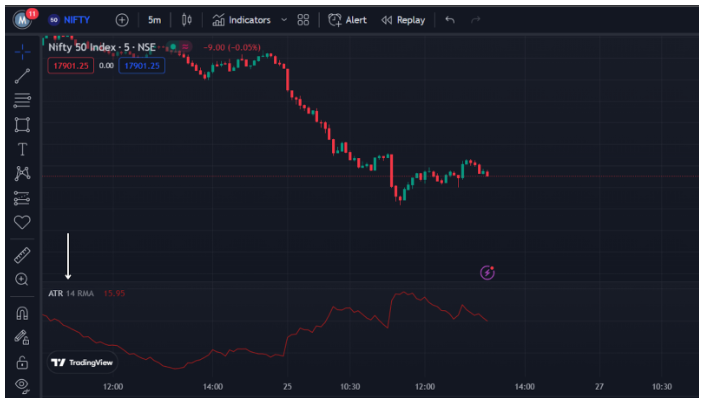The width and height of the screenshot is (704, 404).
Task: Toggle magnet mode snapping
Action: [22, 313]
